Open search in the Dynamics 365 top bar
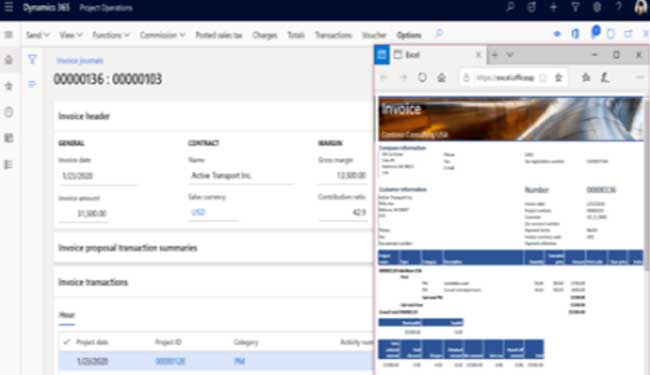 [x=511, y=7]
